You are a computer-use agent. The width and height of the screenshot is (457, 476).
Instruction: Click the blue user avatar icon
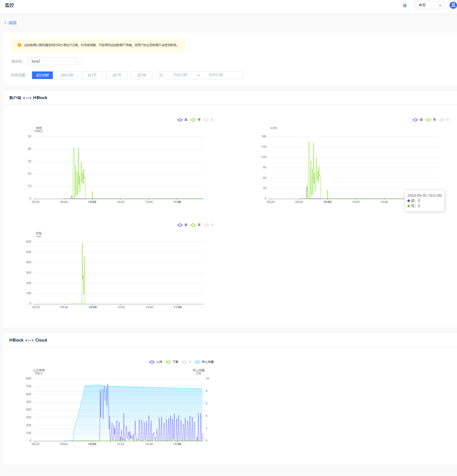pos(453,5)
